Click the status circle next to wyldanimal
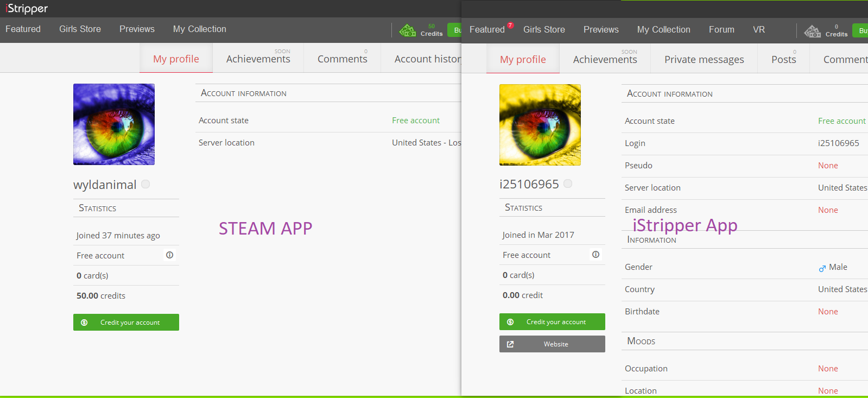Screen dimensions: 868x398 click(x=145, y=184)
